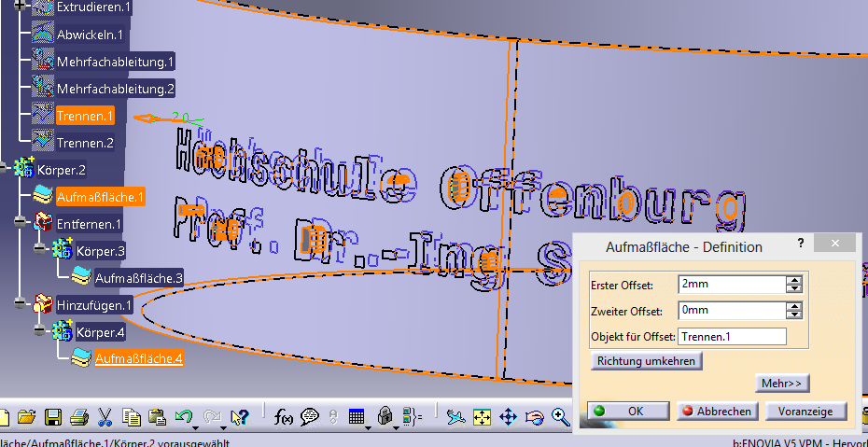
Task: Zoom in with the magnifier icon
Action: [561, 416]
